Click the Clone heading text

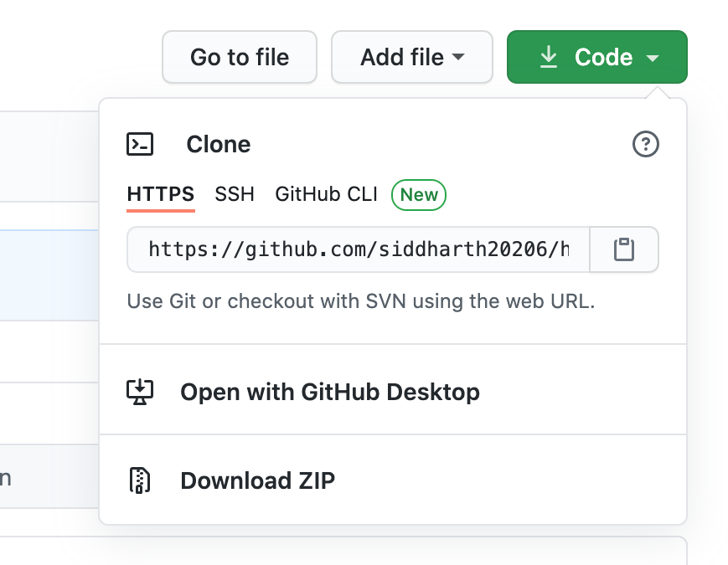[x=218, y=144]
